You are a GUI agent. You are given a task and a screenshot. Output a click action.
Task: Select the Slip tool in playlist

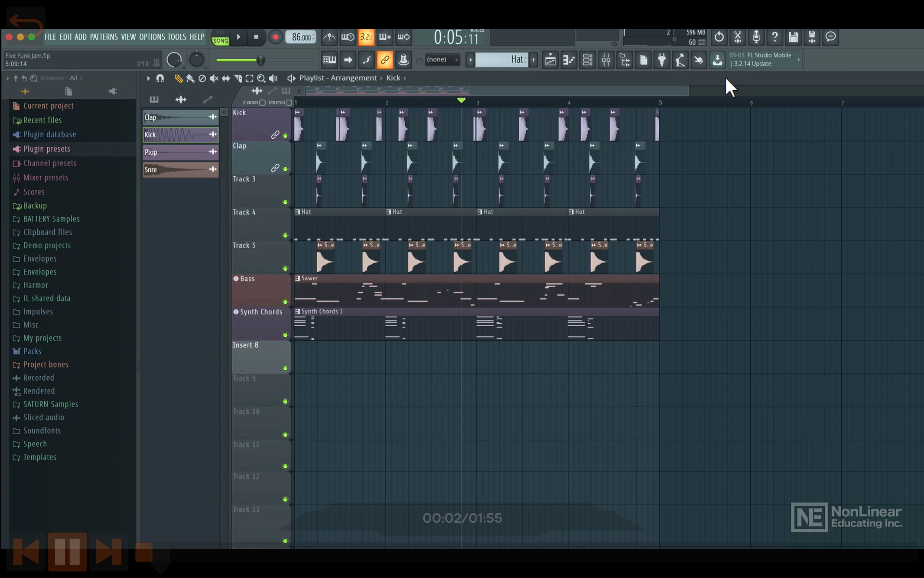pos(226,78)
